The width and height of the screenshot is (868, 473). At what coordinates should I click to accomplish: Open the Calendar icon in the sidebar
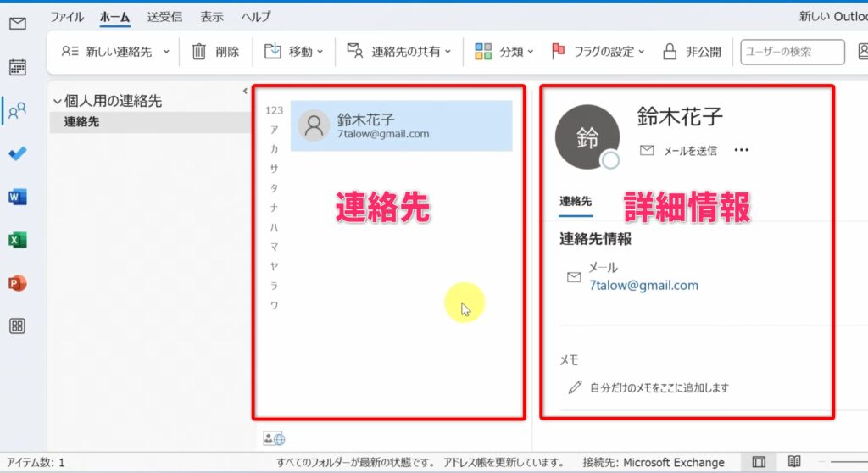click(17, 67)
